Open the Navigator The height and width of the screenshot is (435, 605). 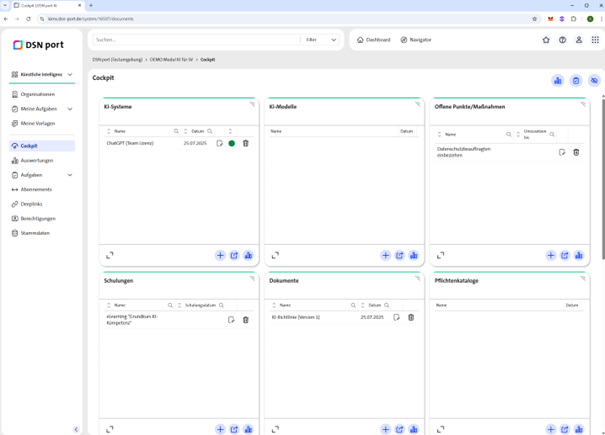click(x=416, y=40)
